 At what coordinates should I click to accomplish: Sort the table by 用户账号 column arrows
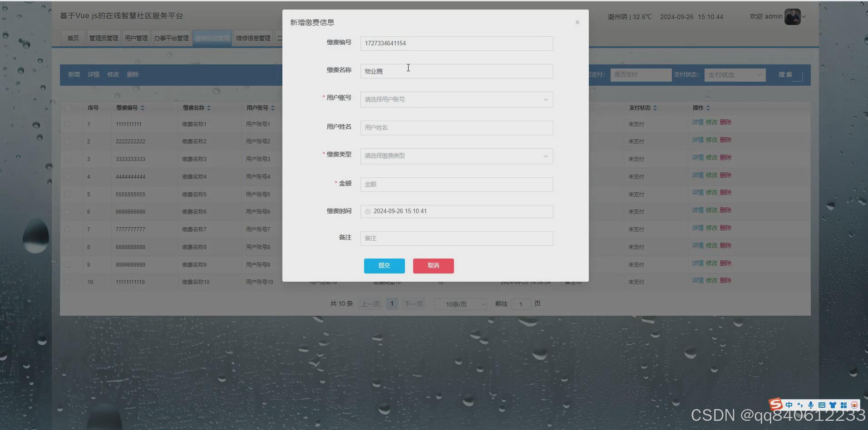(x=273, y=108)
